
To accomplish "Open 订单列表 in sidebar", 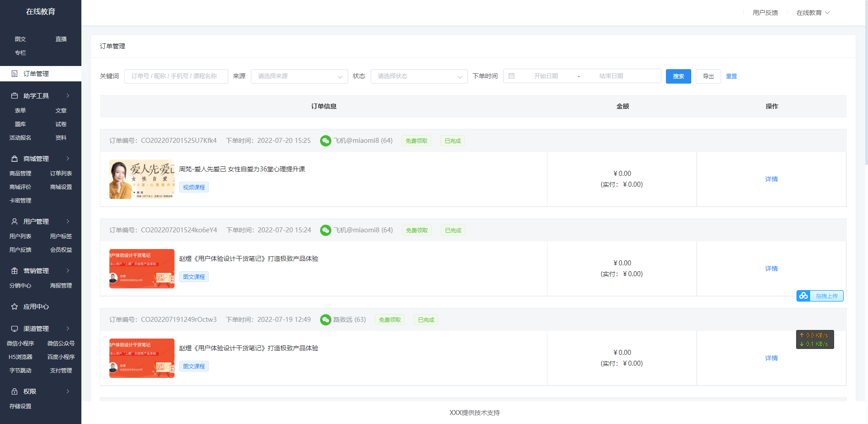I will [x=61, y=174].
